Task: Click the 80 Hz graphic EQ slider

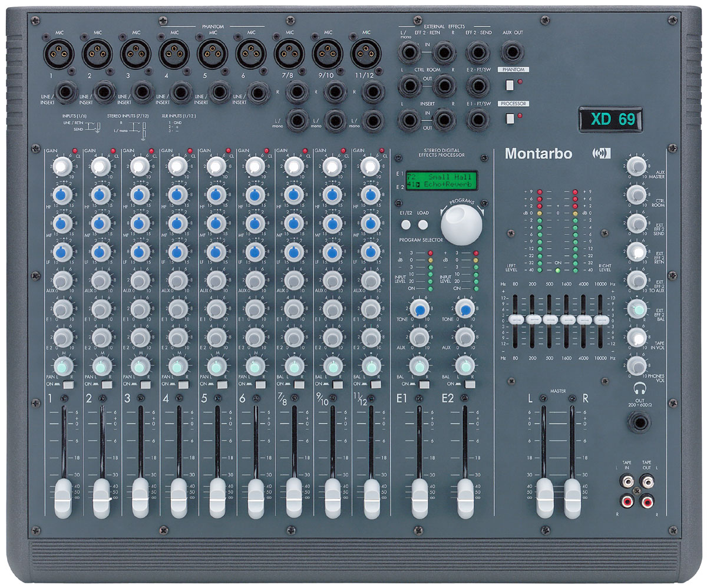Action: tap(516, 319)
